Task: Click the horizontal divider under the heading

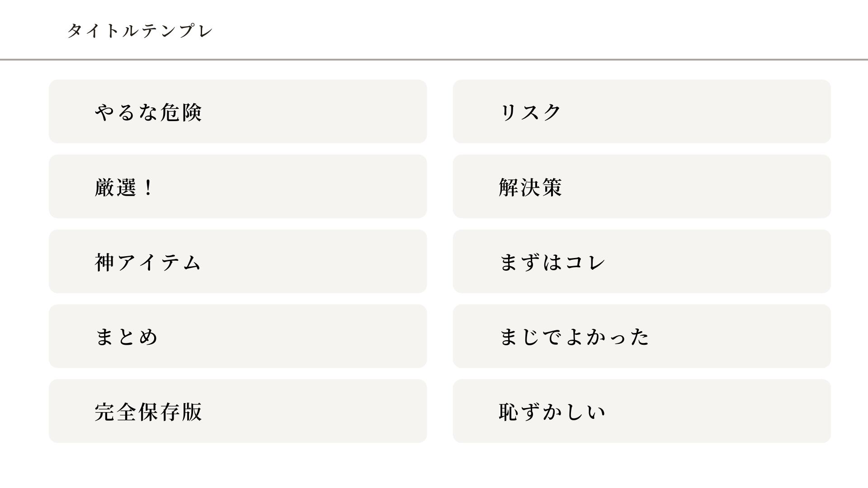Action: (x=434, y=59)
